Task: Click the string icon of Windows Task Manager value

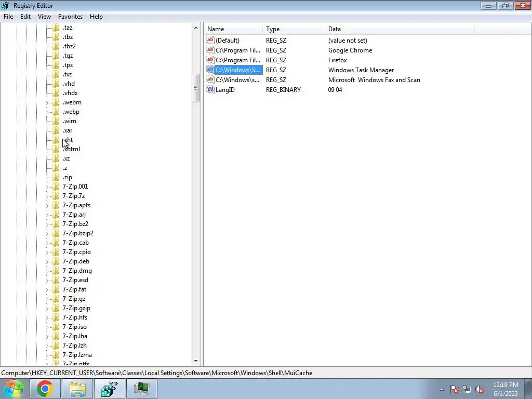Action: coord(210,70)
